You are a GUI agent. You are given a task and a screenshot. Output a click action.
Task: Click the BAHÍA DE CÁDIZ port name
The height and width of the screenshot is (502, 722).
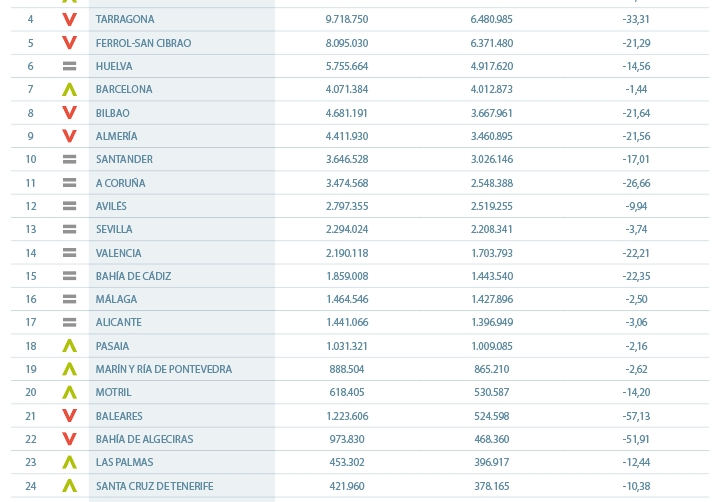click(134, 276)
